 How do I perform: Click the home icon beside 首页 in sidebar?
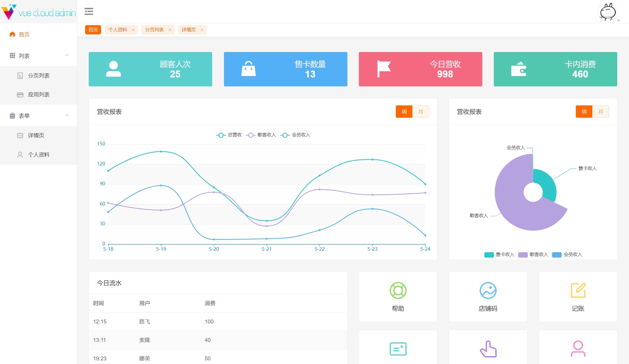pos(12,34)
